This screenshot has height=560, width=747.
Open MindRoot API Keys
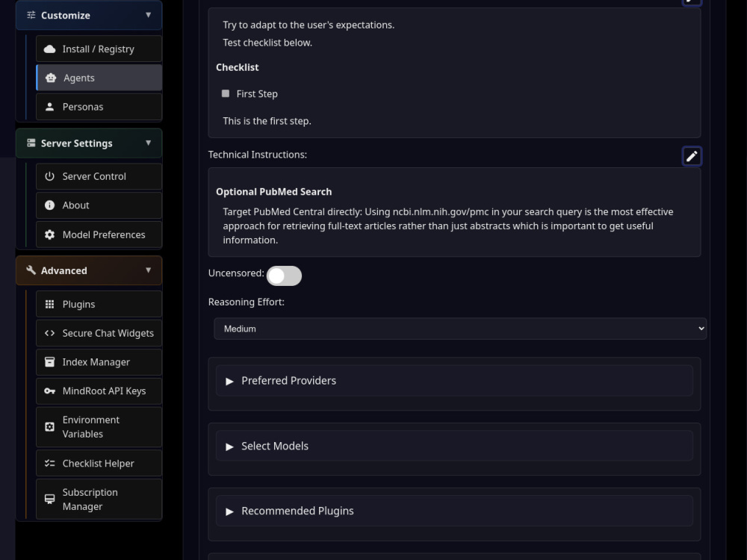coord(99,391)
